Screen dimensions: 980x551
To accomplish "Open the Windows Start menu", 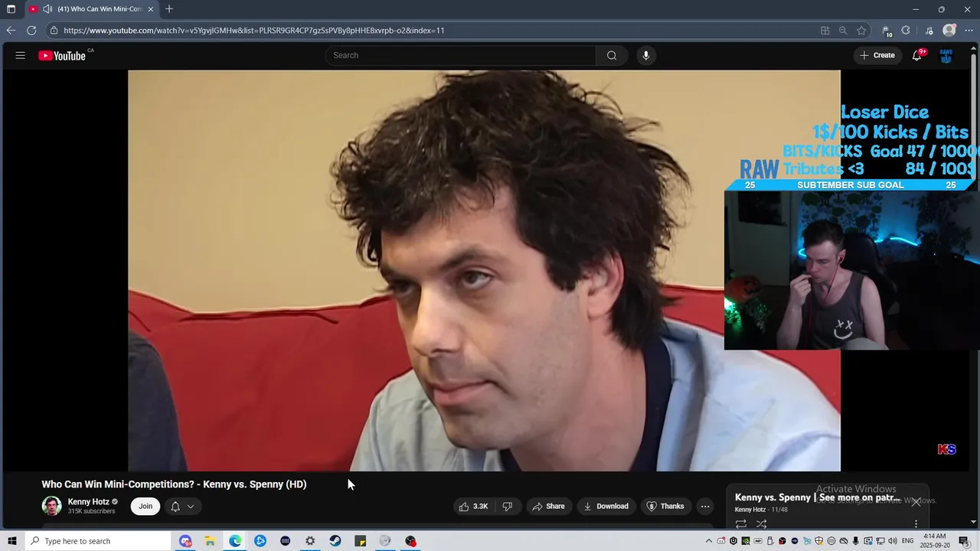I will pyautogui.click(x=11, y=541).
